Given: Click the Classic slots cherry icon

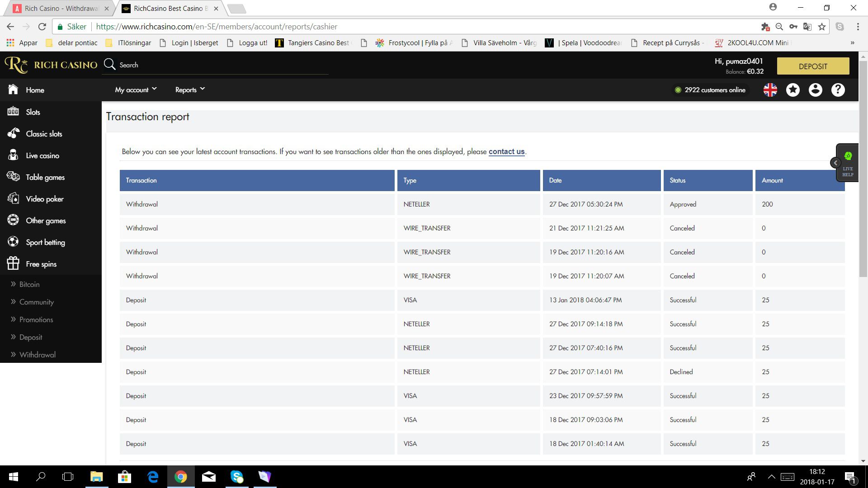Looking at the screenshot, I should 13,133.
